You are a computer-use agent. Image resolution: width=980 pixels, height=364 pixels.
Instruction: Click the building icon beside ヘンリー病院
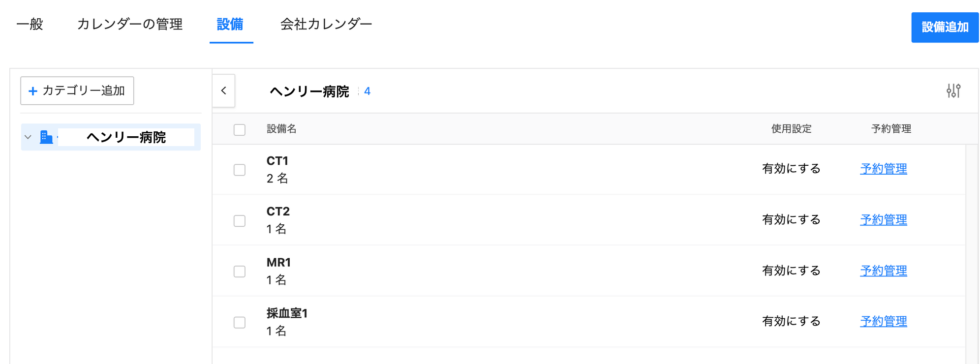(x=46, y=137)
